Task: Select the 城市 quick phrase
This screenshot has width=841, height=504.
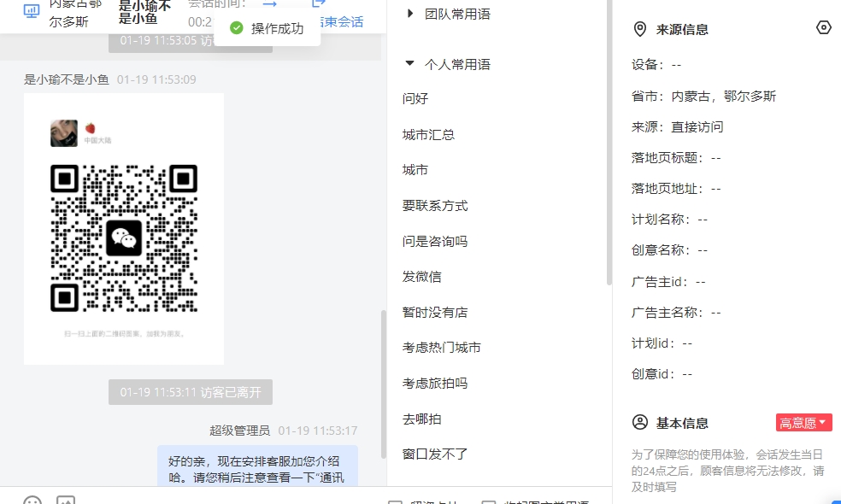Action: click(415, 170)
